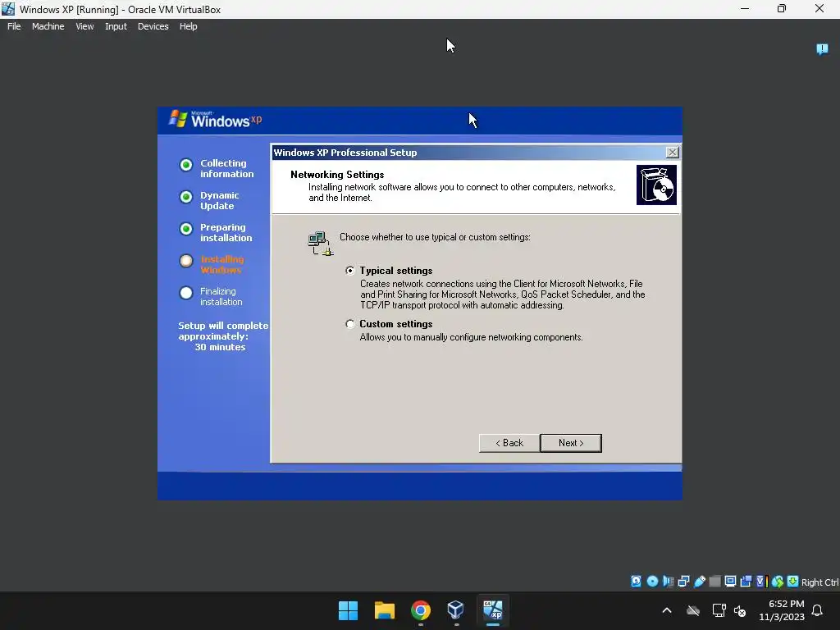Viewport: 840px width, 630px height.
Task: Click the display status icon
Action: [730, 582]
